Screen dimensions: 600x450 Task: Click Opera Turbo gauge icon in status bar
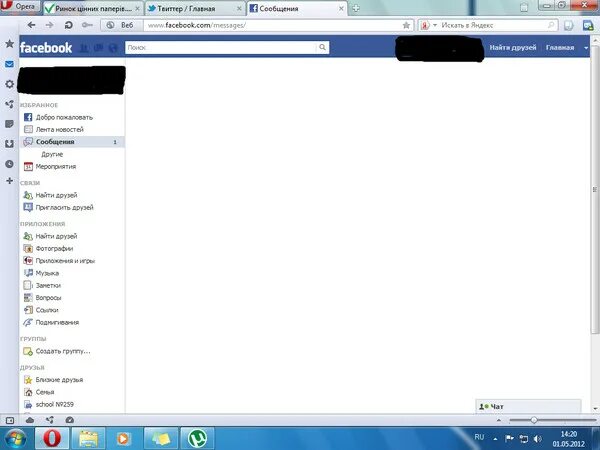(69, 420)
